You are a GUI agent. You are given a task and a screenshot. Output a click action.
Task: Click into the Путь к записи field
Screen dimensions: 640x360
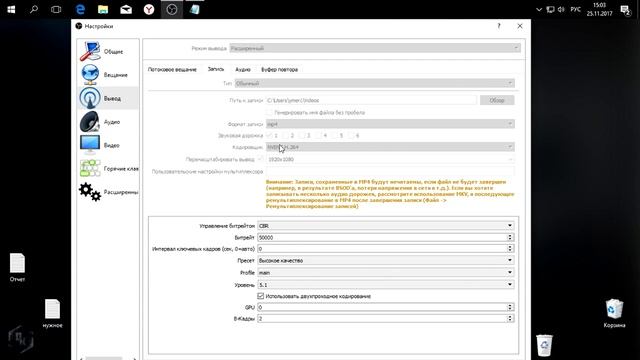click(x=371, y=100)
